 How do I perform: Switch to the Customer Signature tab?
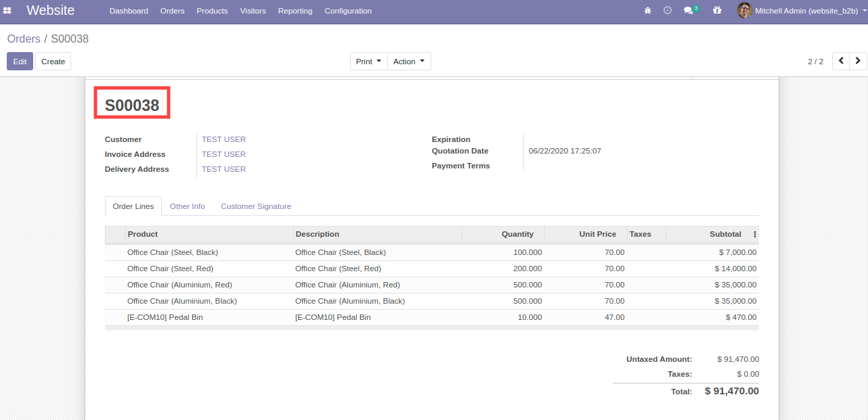coord(256,206)
